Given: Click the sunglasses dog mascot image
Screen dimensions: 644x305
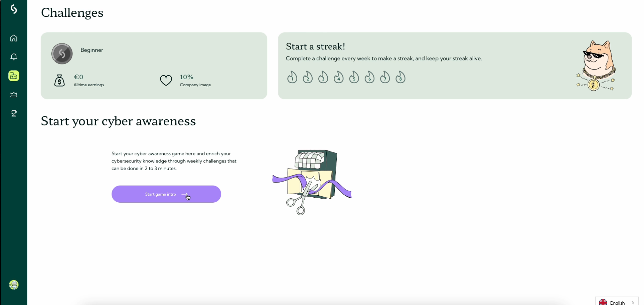Looking at the screenshot, I should click(x=596, y=66).
